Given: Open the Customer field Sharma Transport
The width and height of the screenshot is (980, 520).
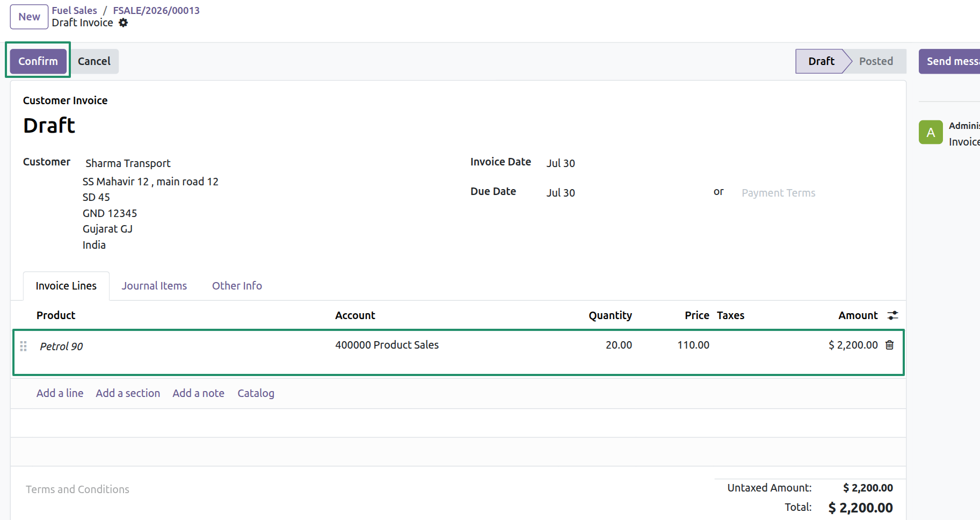Looking at the screenshot, I should point(128,163).
